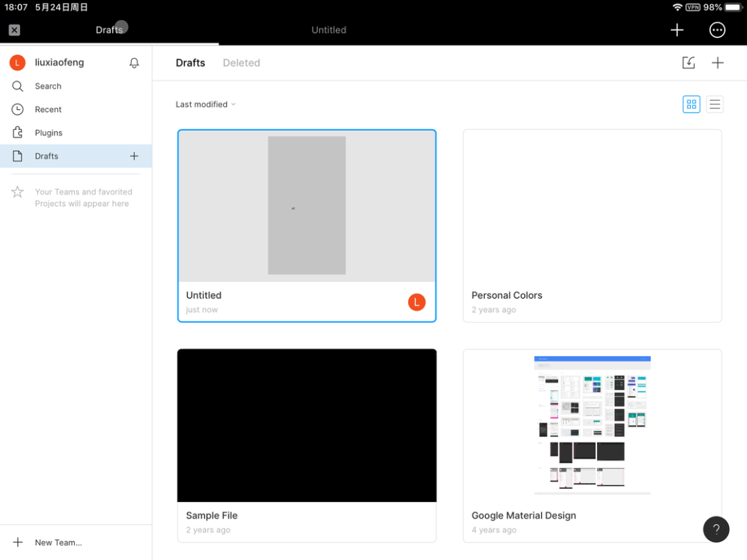
Task: Open the Google Material Design thumbnail
Action: 592,425
